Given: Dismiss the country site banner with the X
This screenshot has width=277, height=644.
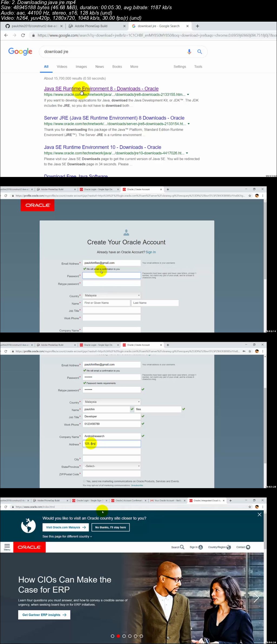Looking at the screenshot, I should tap(259, 514).
